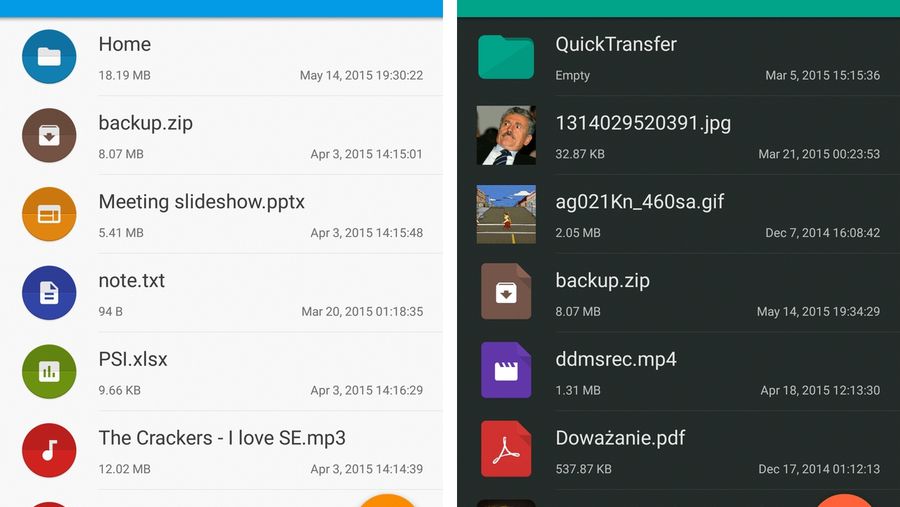Click date Apr 18, 2015 12:13:30
The width and height of the screenshot is (900, 507).
click(x=820, y=390)
